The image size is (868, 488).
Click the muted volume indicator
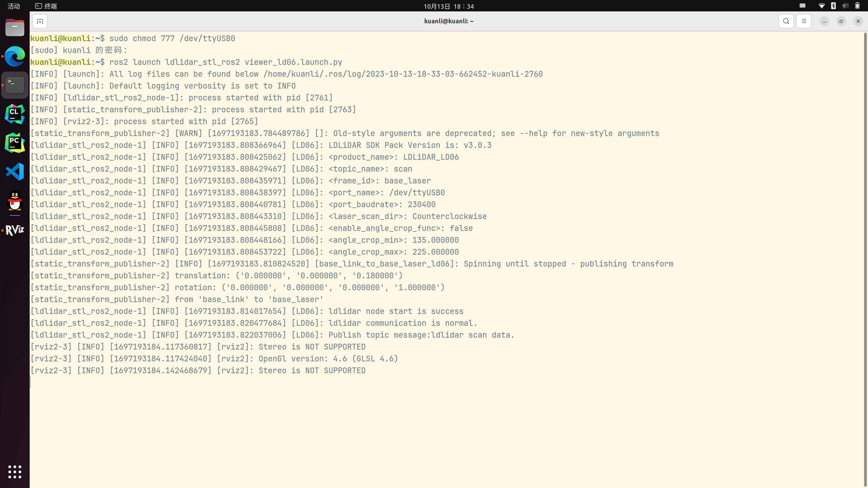coord(845,6)
